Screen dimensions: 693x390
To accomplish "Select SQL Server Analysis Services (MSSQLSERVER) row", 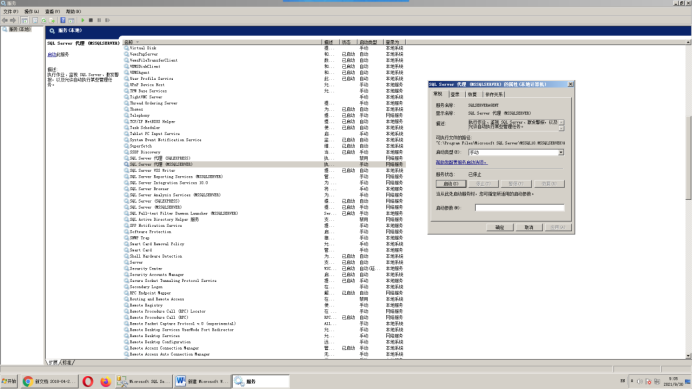I will click(264, 195).
